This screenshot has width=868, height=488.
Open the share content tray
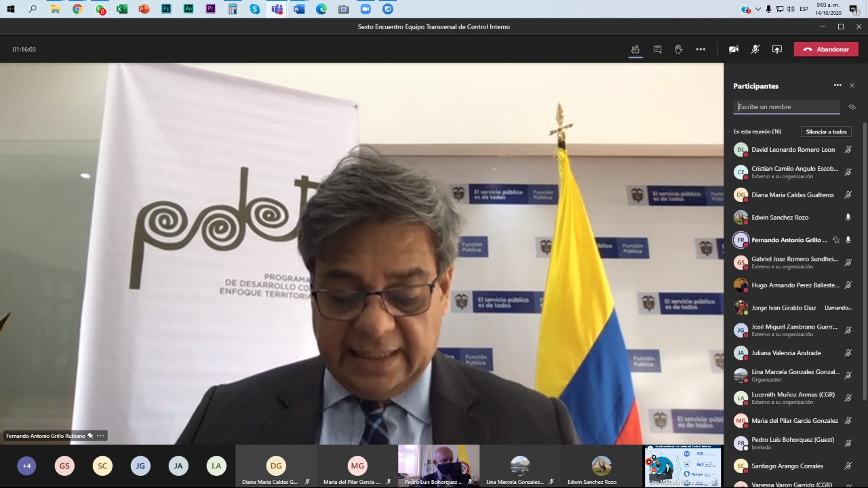click(777, 49)
